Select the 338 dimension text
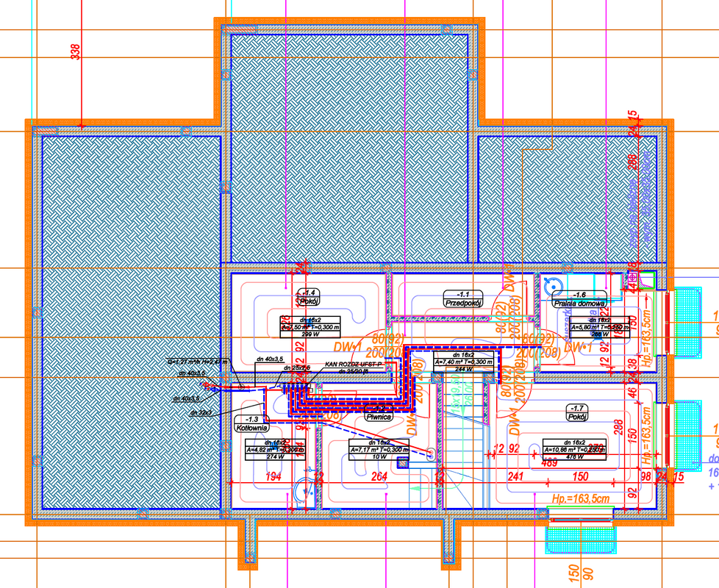This screenshot has height=588, width=719. click(76, 52)
